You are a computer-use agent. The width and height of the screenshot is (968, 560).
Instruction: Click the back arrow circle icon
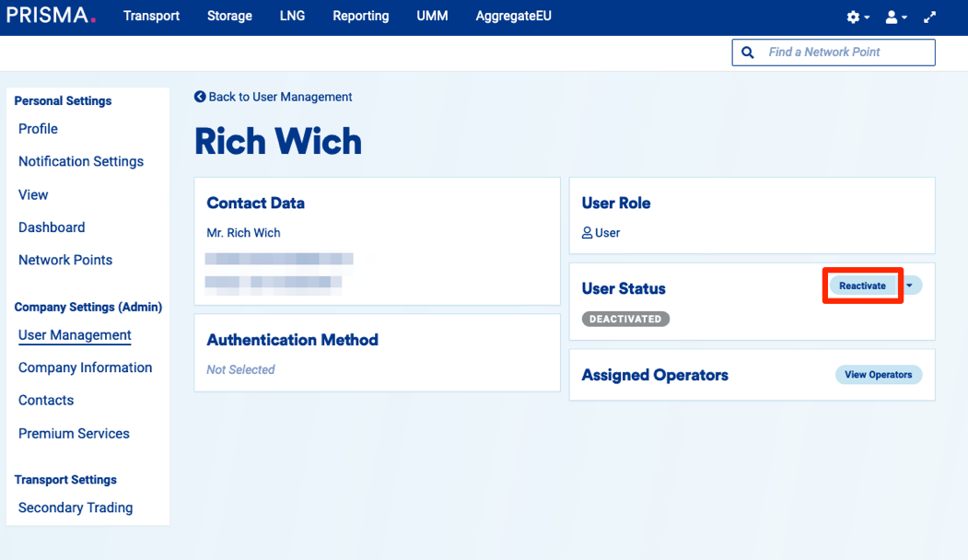[200, 97]
